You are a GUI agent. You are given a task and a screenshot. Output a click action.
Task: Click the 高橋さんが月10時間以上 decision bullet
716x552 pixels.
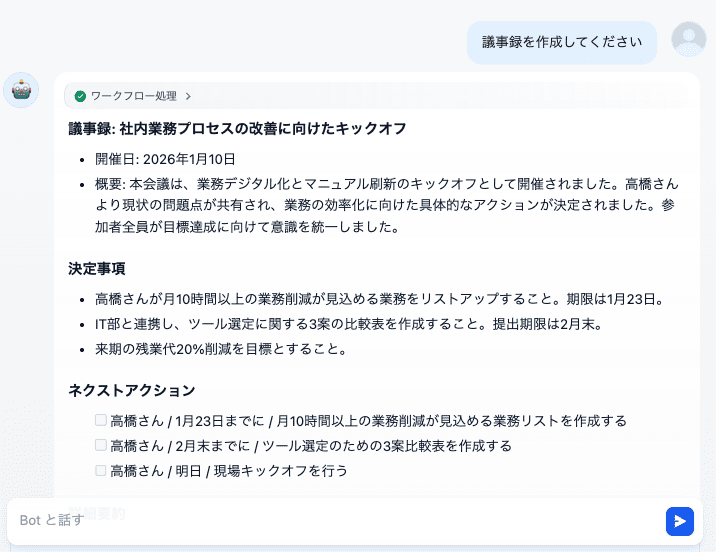(378, 299)
